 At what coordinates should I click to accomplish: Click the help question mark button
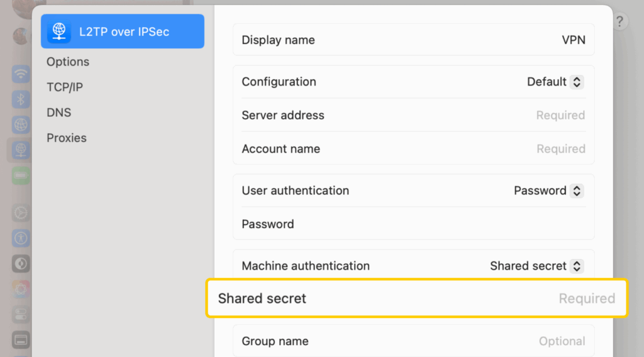pos(619,22)
